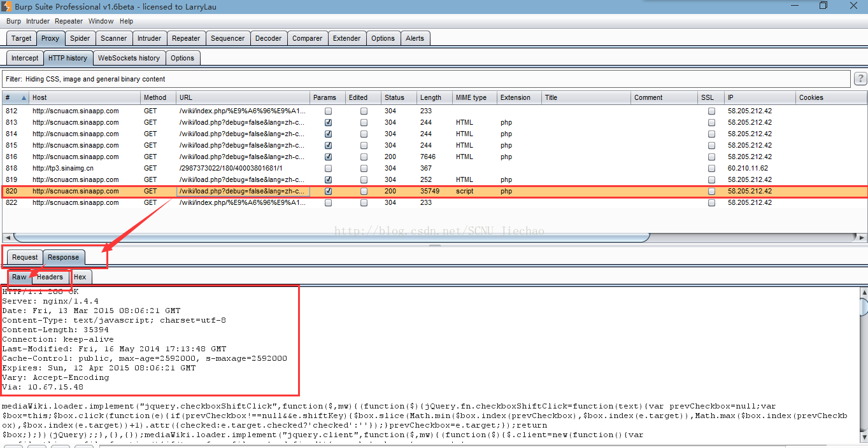
Task: Toggle SSL checkbox in row 822
Action: point(712,202)
